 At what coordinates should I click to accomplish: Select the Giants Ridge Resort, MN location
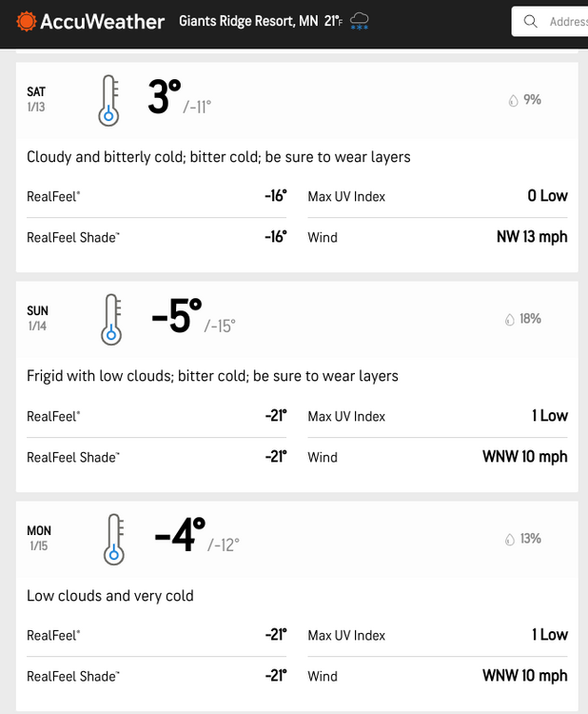click(249, 21)
